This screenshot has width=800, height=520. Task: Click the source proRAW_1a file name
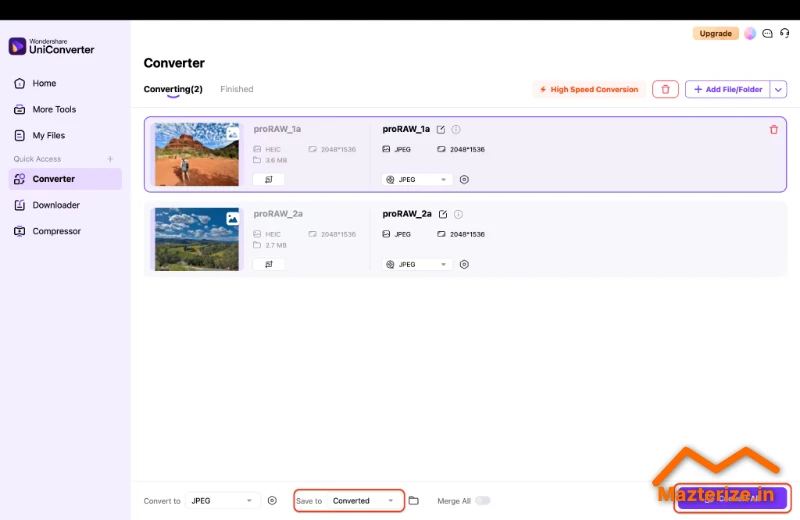[277, 129]
